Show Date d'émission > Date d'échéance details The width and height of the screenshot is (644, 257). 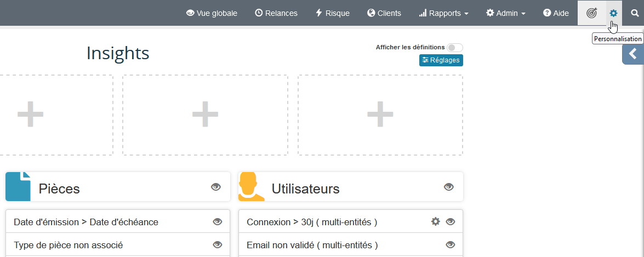(218, 222)
